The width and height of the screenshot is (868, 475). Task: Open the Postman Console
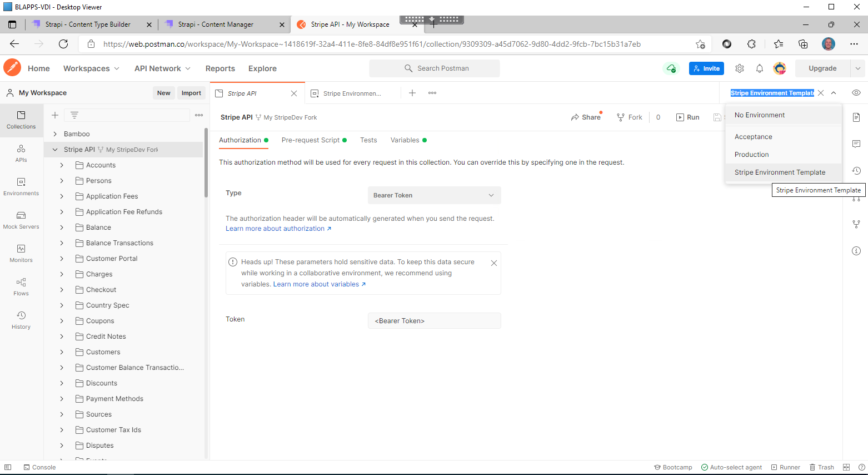(39, 467)
